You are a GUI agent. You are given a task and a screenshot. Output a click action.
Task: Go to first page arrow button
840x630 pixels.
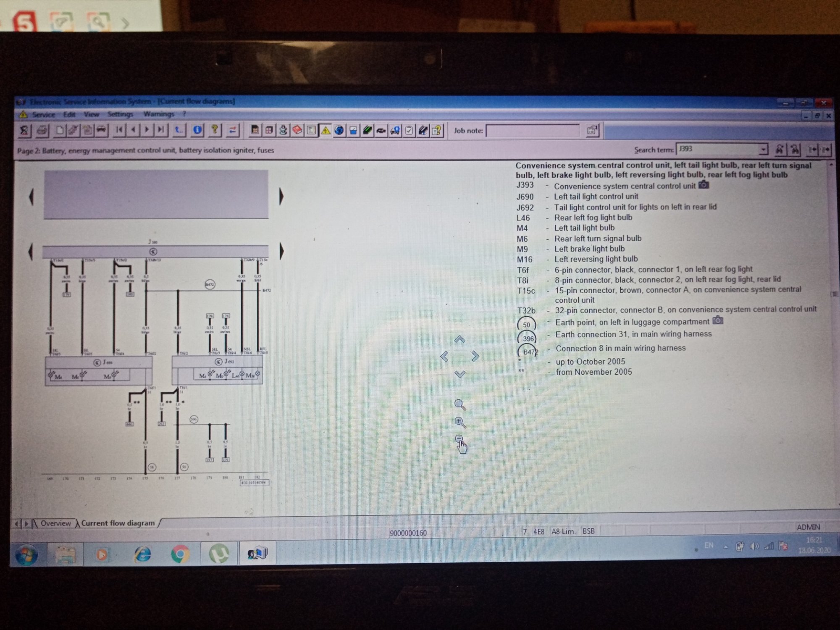(119, 130)
